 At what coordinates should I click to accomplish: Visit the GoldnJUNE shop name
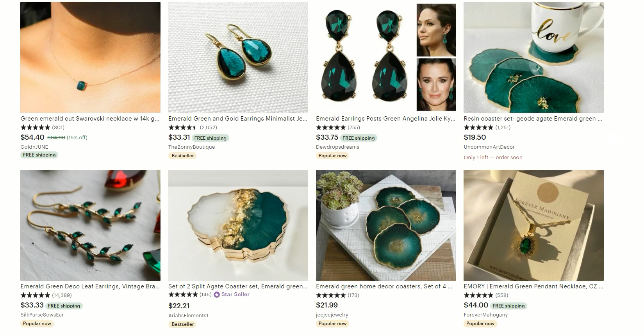(x=34, y=147)
